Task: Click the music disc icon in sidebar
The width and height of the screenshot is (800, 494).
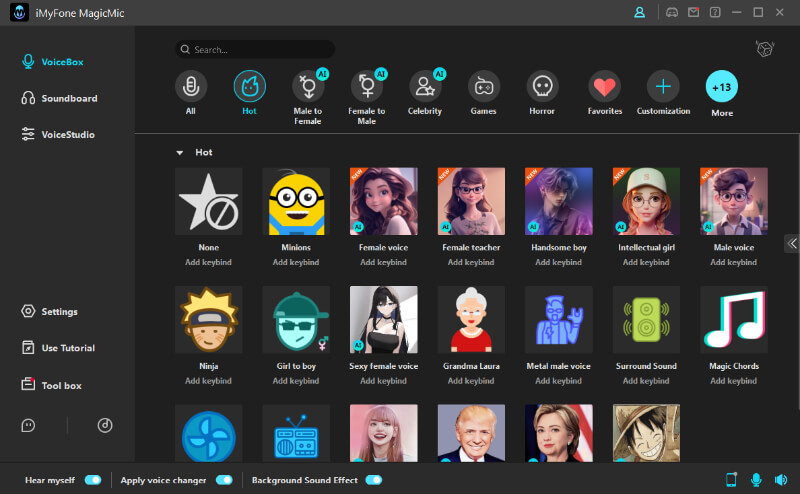Action: pyautogui.click(x=105, y=425)
